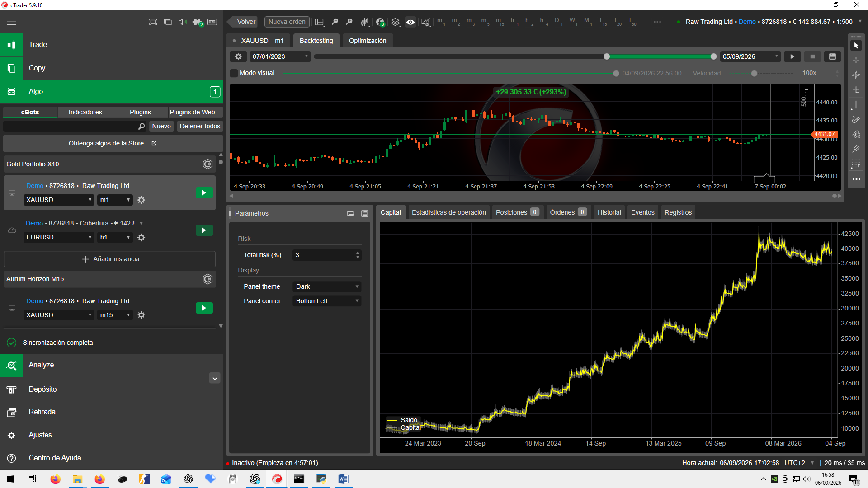Open the Eventos tab
The image size is (868, 488).
click(x=642, y=212)
